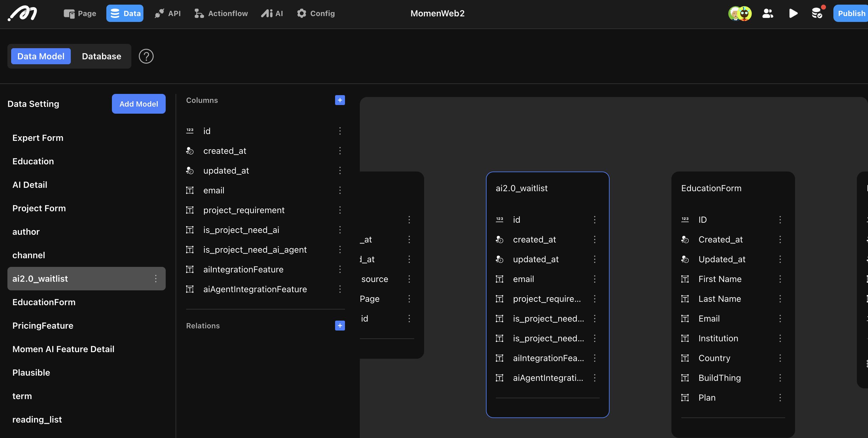Open options for Plan in EducationForm card

pyautogui.click(x=780, y=398)
